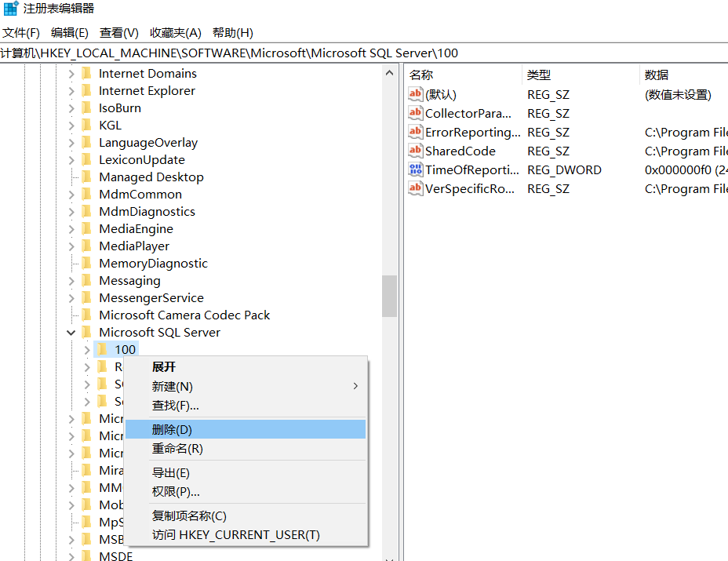Select the TimeOfReporti... value name
The width and height of the screenshot is (728, 561).
(472, 170)
